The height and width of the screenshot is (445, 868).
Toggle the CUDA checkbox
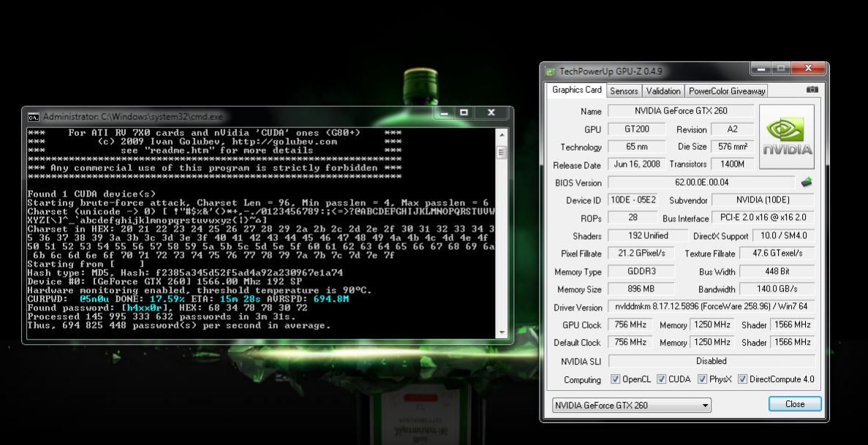661,379
